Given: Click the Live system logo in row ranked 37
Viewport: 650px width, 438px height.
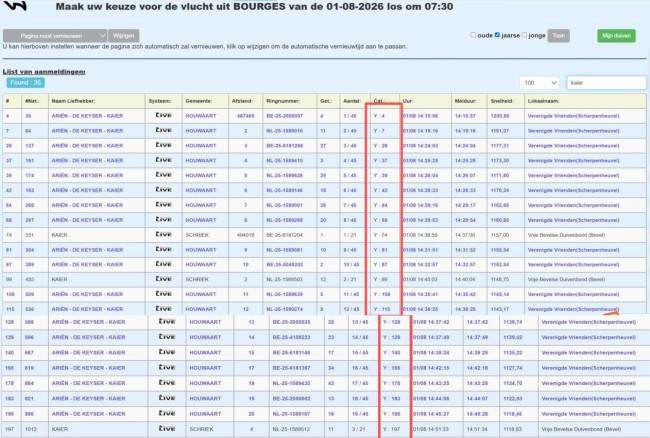Looking at the screenshot, I should (163, 160).
